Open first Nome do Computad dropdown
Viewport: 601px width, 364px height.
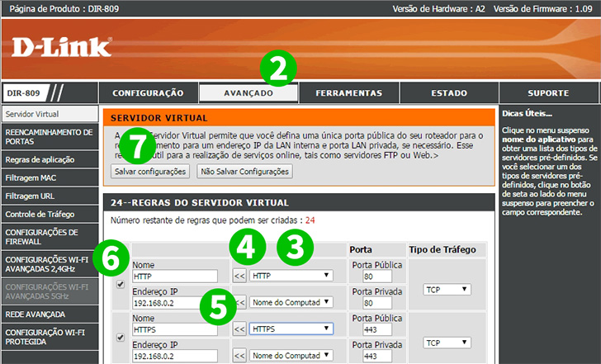pos(291,302)
